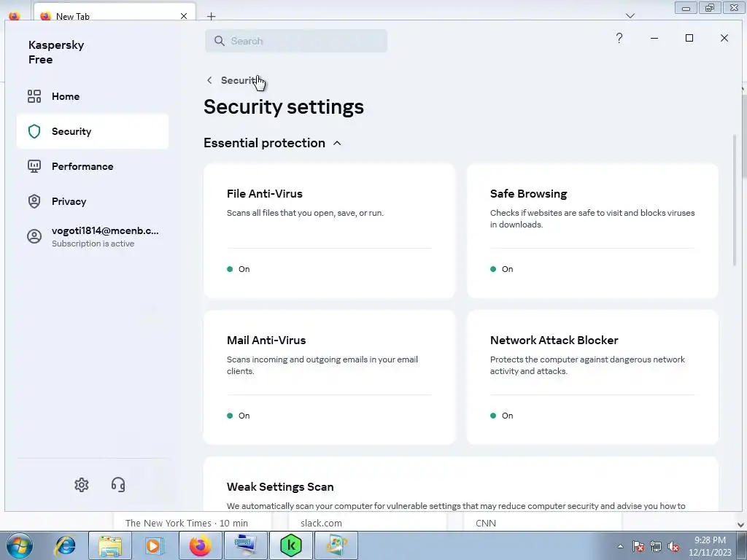Minimize the Firefox window
The height and width of the screenshot is (560, 747).
click(686, 8)
